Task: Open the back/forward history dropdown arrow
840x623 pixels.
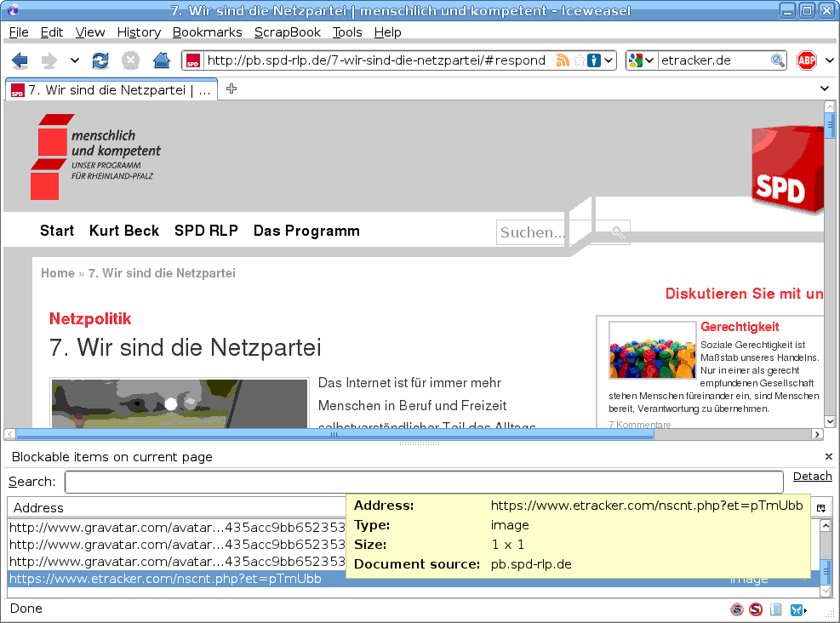Action: [74, 60]
